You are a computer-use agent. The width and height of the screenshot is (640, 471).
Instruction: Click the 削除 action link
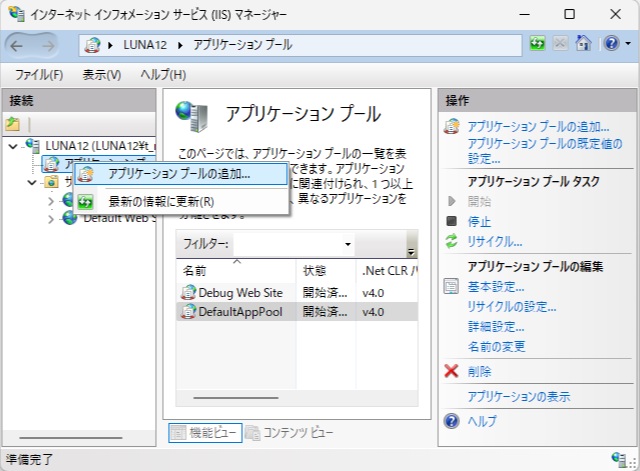479,371
